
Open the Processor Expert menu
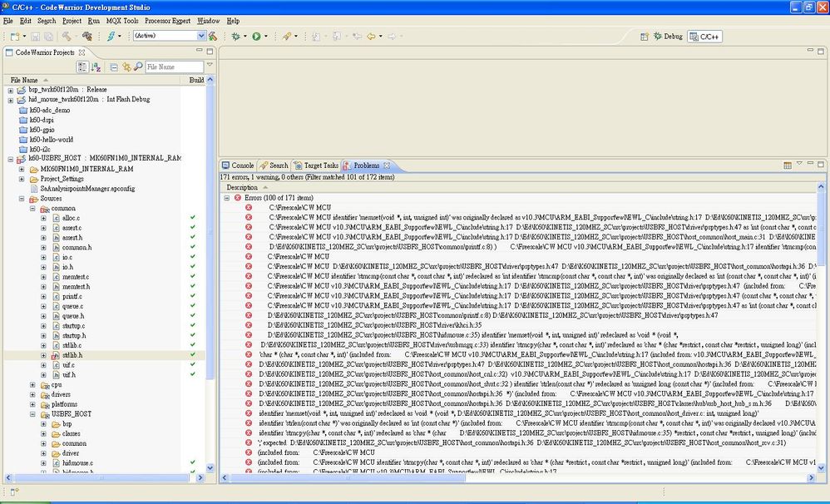(x=167, y=21)
